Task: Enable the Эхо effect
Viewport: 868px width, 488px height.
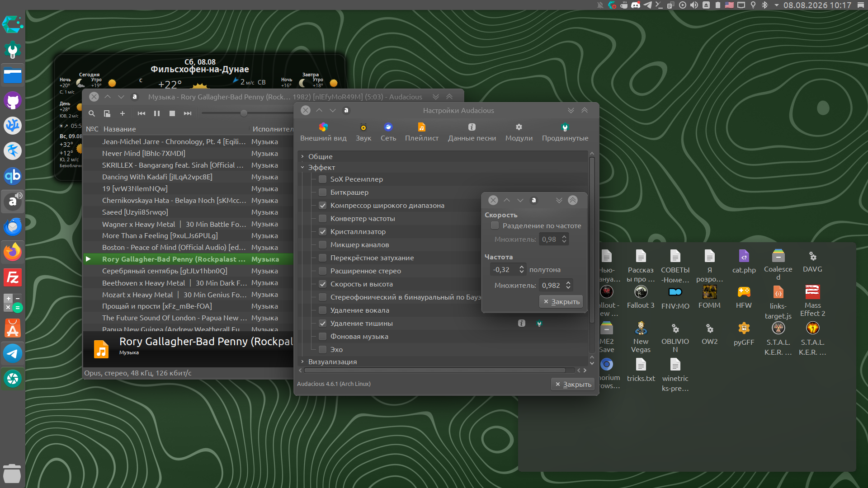Action: [323, 350]
